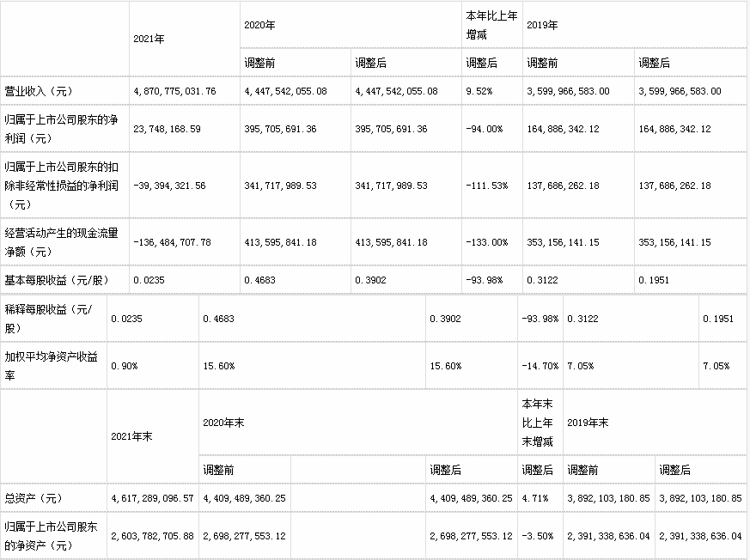Select the -14.70% cell
The width and height of the screenshot is (750, 560).
click(x=540, y=366)
